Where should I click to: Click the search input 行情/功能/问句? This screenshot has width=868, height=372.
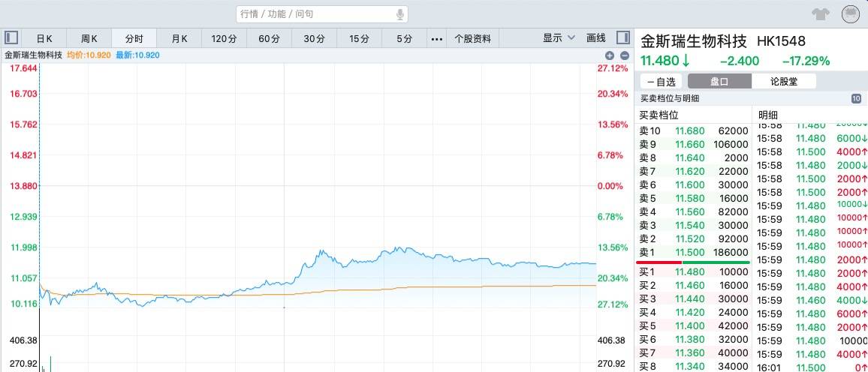tap(315, 14)
